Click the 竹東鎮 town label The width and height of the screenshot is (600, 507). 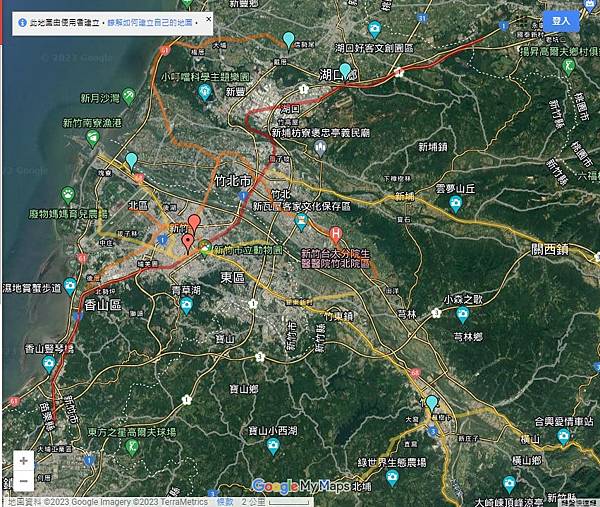(x=338, y=316)
